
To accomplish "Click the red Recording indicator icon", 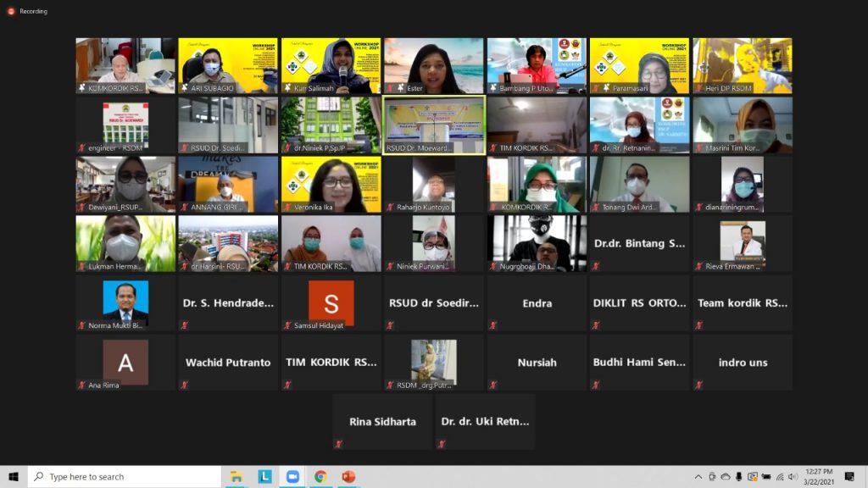I will 11,11.
